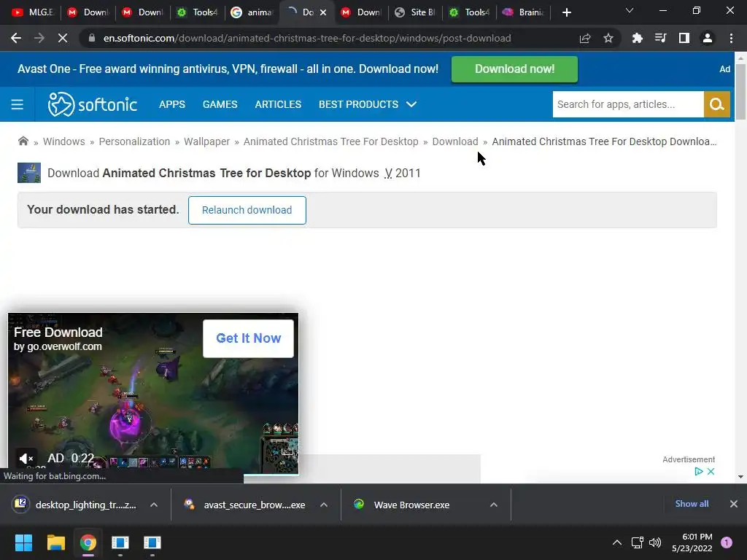This screenshot has height=560, width=747.
Task: Open the volume tray icon
Action: click(655, 542)
